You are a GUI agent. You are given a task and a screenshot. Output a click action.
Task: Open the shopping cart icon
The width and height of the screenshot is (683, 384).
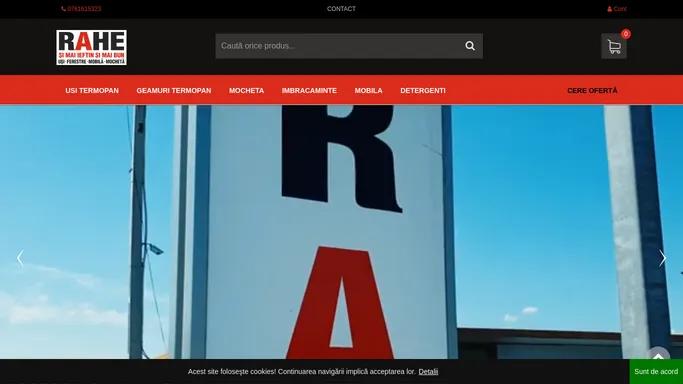(x=614, y=46)
